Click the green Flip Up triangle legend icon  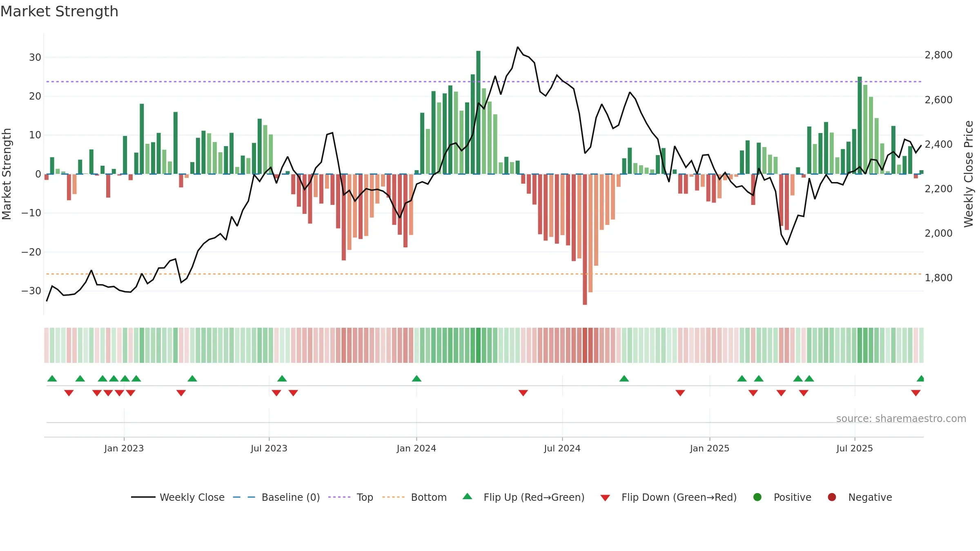(468, 496)
